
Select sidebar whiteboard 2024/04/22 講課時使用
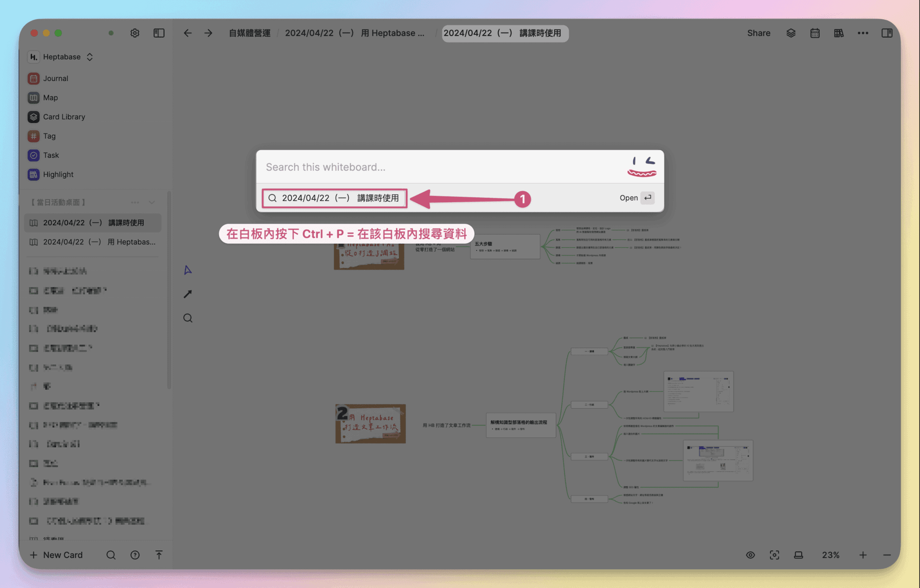[93, 223]
